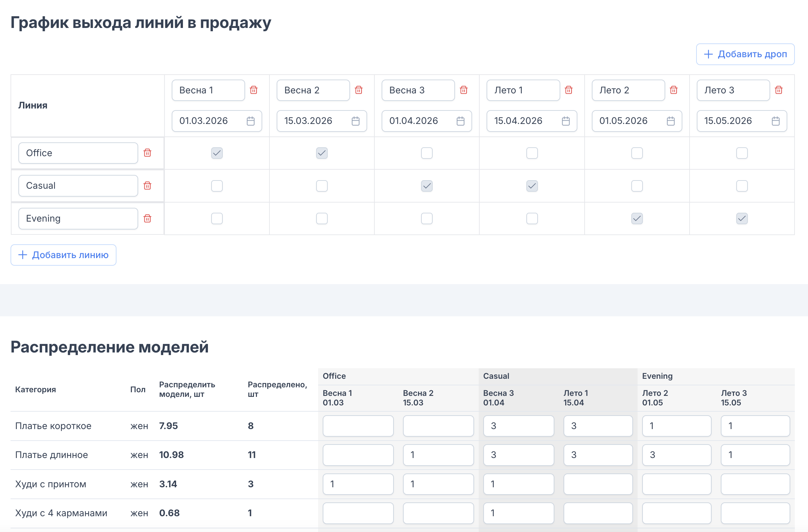Tick Casual for the Лето 2 drop
The image size is (808, 532).
(x=637, y=186)
